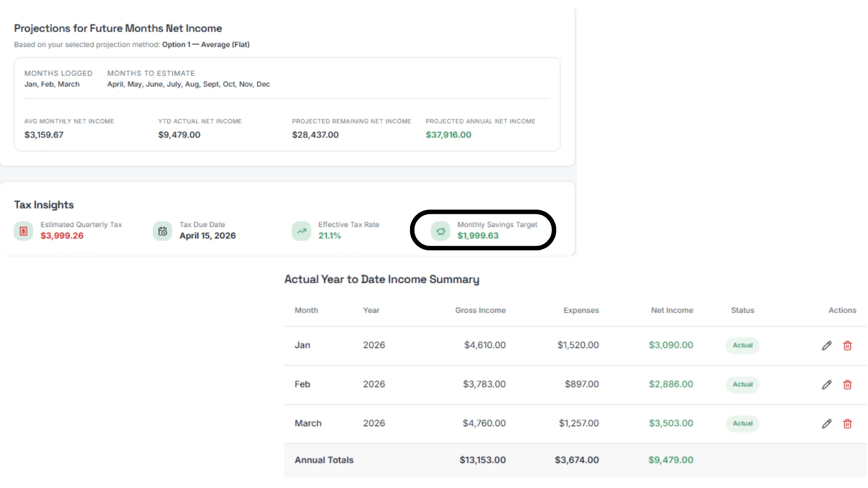
Task: Click the Effective Tax Rate trend icon
Action: point(302,231)
